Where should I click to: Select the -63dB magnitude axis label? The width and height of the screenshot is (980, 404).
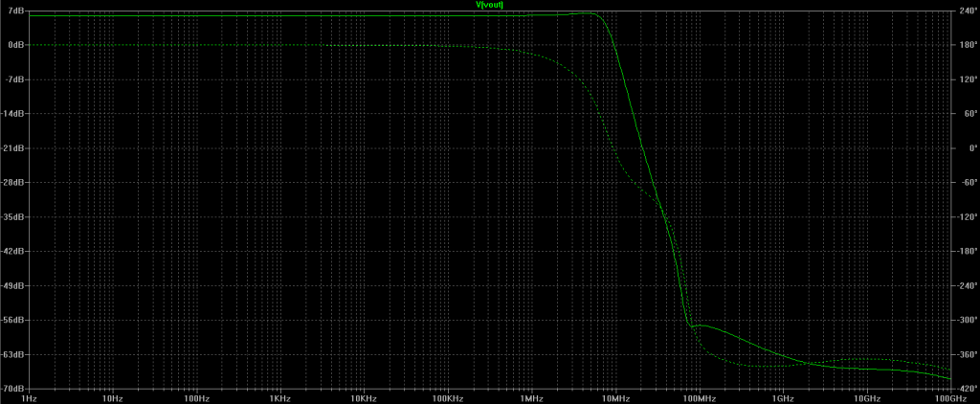14,355
